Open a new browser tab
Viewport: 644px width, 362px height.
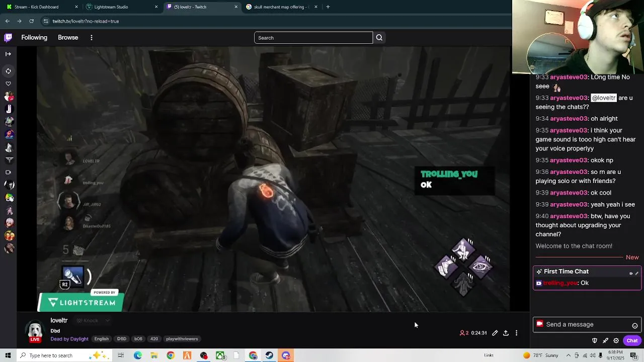click(328, 7)
